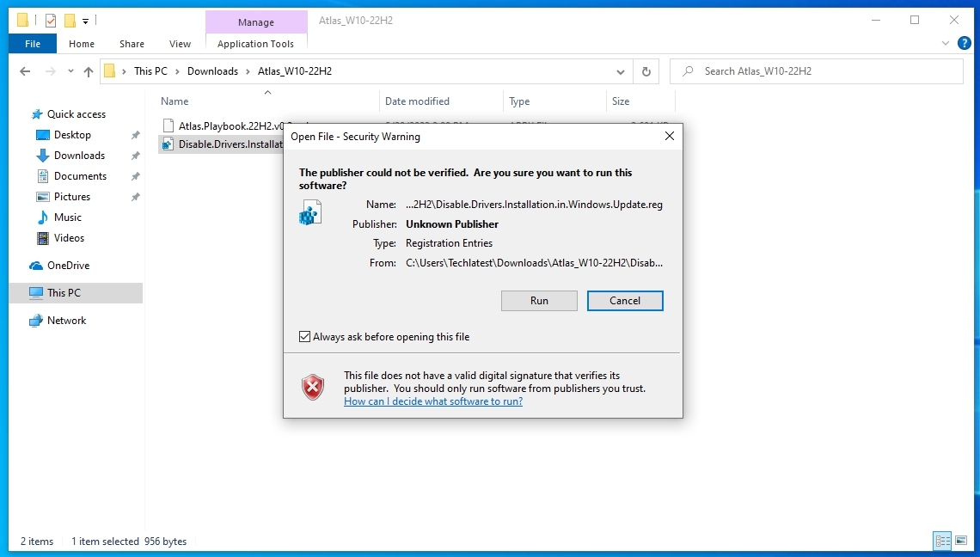The width and height of the screenshot is (980, 557).
Task: Open Explorer help via the question mark icon
Action: [964, 43]
